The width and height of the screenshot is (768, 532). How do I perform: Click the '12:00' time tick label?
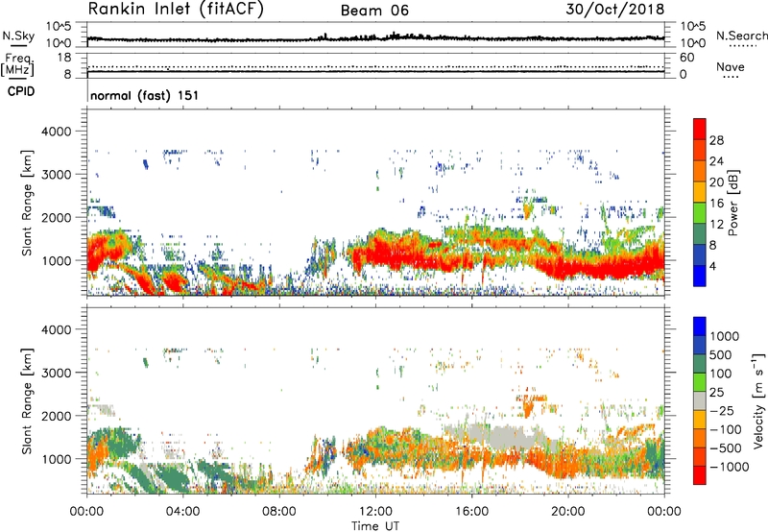(375, 512)
